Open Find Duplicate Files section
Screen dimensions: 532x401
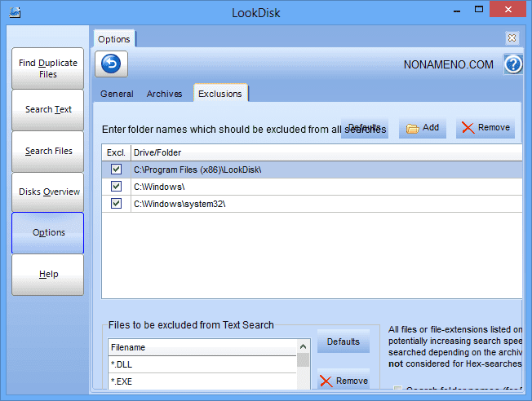48,68
